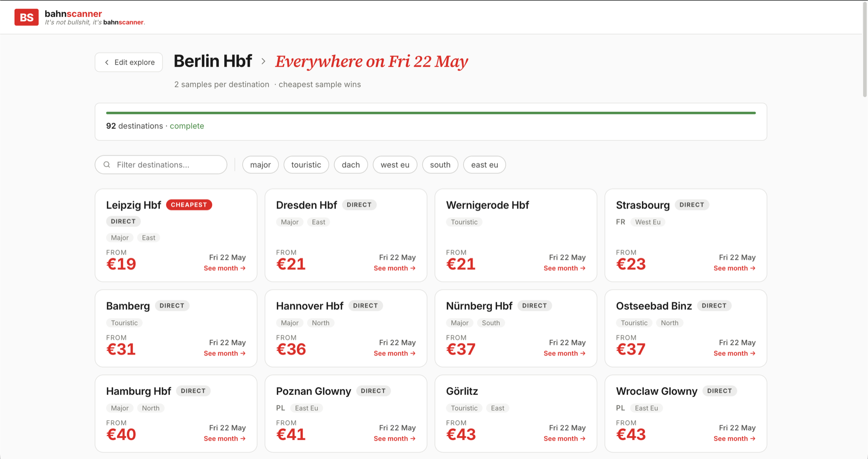Click the Edit explore back button
Screen dimensions: 868x459
point(129,62)
